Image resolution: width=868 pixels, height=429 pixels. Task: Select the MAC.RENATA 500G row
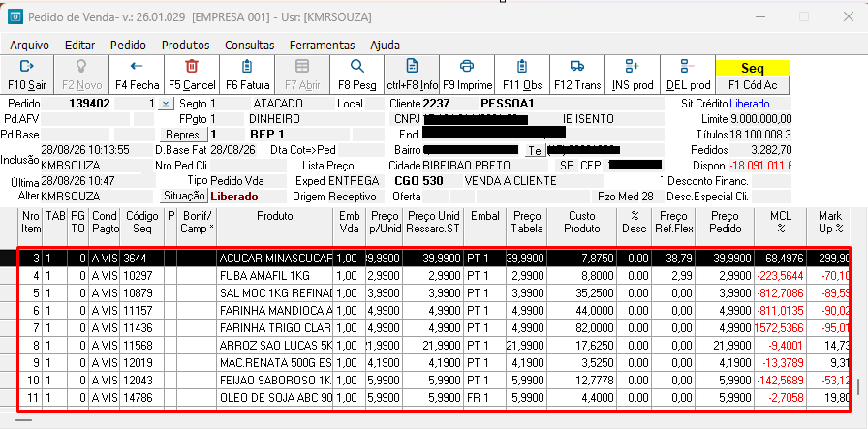tap(434, 362)
